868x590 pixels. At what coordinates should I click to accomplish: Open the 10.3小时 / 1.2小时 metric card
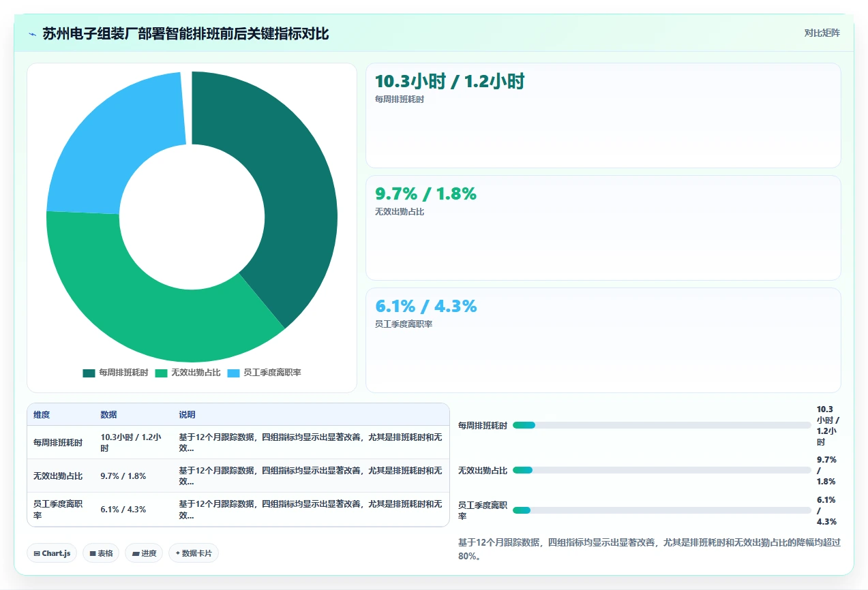[603, 115]
